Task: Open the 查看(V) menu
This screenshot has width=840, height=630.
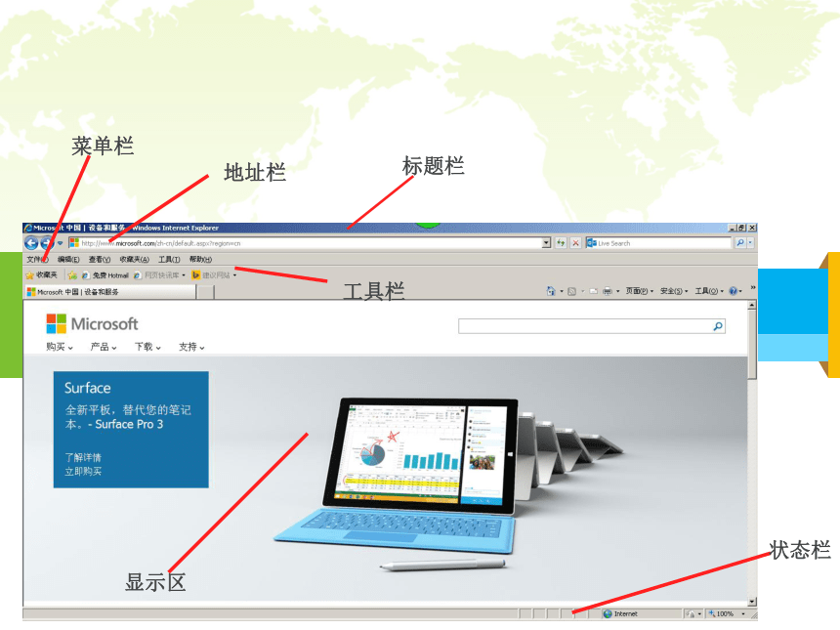Action: click(99, 259)
